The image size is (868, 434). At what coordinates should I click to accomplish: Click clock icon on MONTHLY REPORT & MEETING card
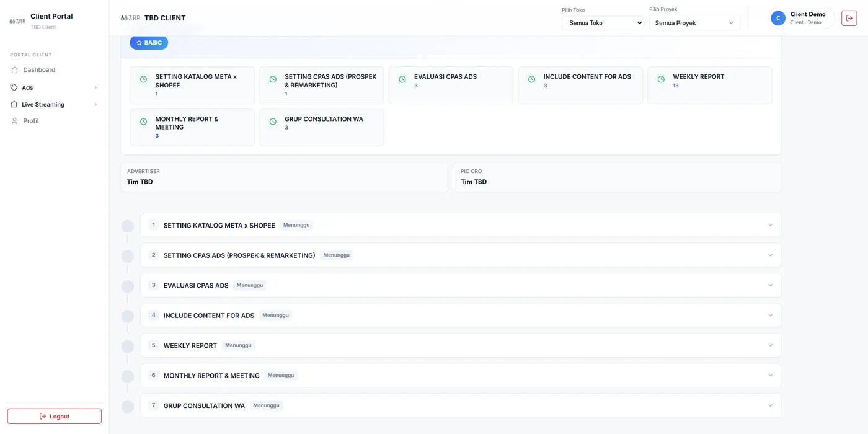click(143, 122)
